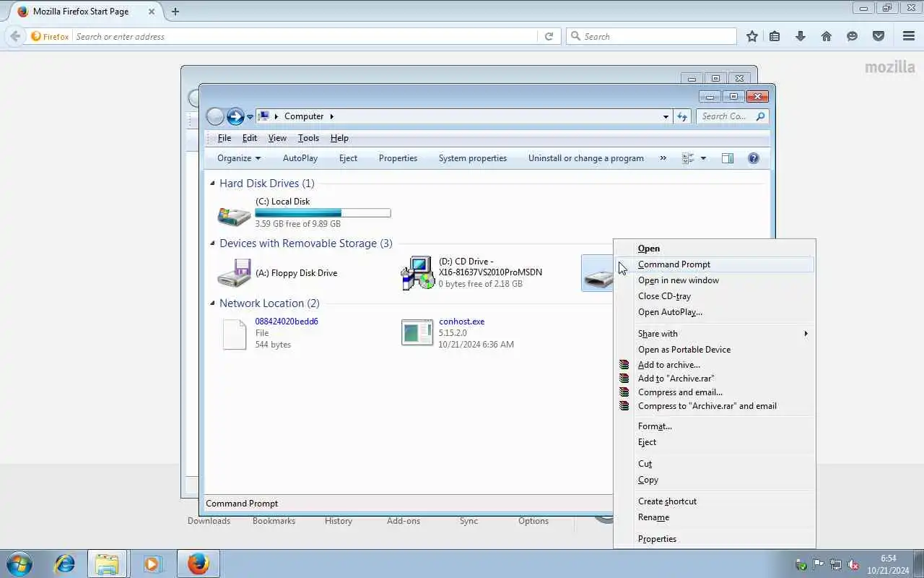This screenshot has height=578, width=924.
Task: Click the Explorer help question mark icon
Action: pos(754,158)
